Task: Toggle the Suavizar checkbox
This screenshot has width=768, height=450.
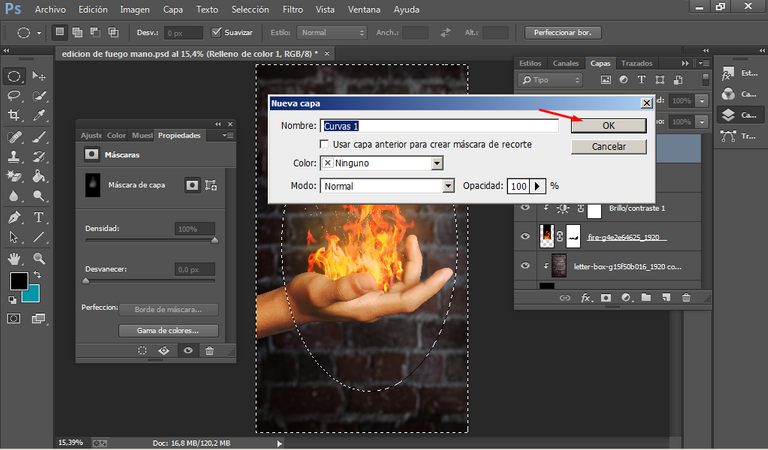Action: (216, 32)
